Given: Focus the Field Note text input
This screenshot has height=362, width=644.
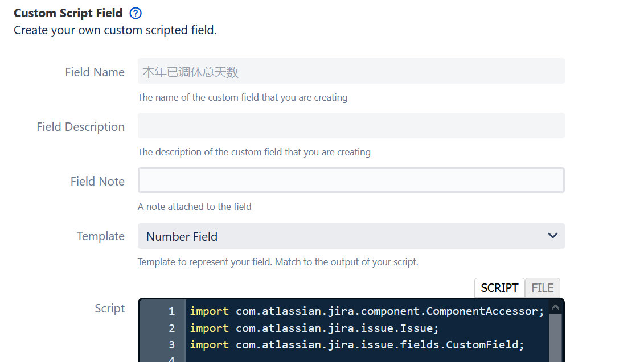Looking at the screenshot, I should click(351, 180).
